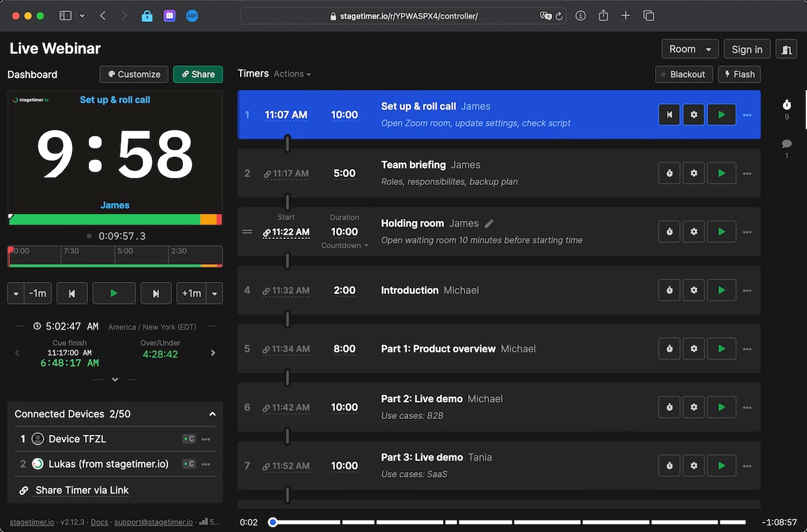The width and height of the screenshot is (807, 532).
Task: Open the messages speech bubble in right sidebar
Action: tap(786, 144)
